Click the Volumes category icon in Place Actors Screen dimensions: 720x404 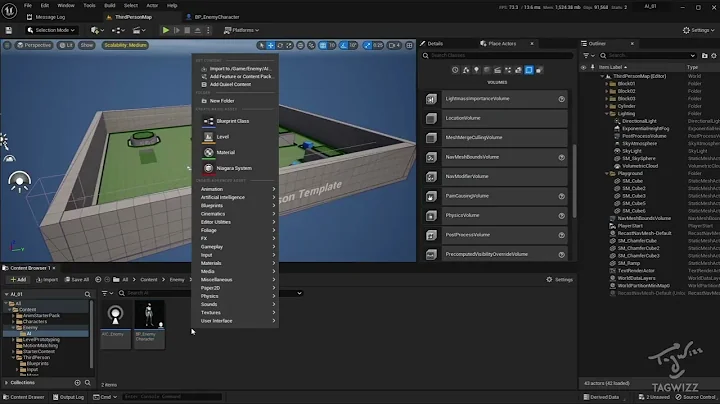(529, 70)
